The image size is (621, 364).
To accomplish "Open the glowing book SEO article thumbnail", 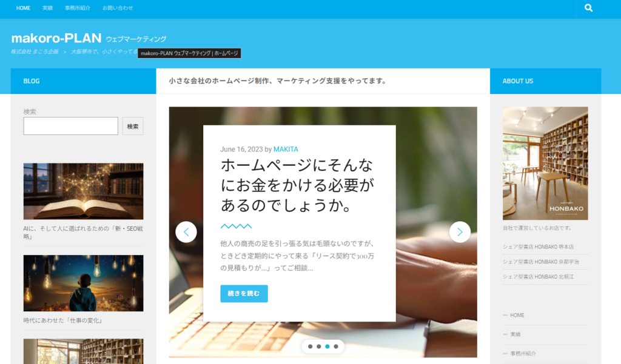I will (x=83, y=191).
